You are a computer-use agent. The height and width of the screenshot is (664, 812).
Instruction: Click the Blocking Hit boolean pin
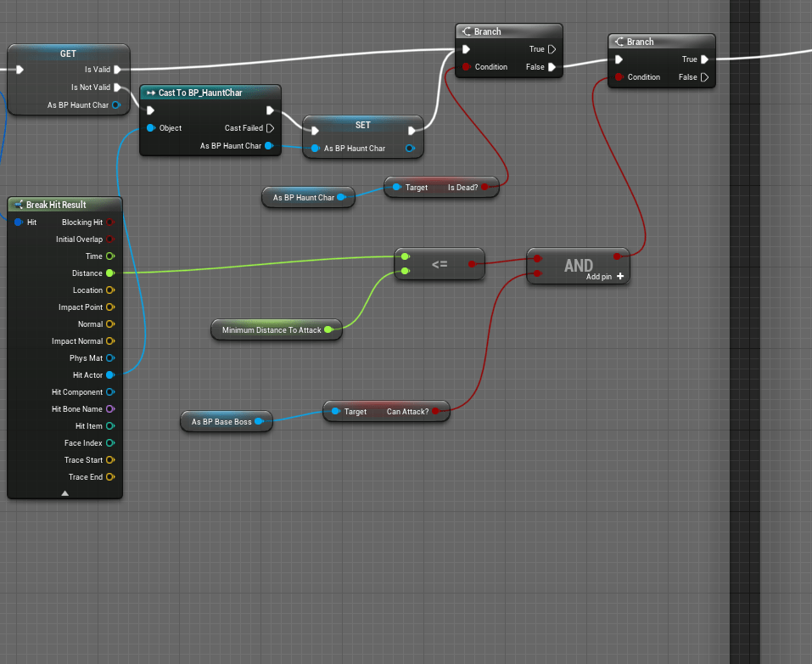point(110,222)
